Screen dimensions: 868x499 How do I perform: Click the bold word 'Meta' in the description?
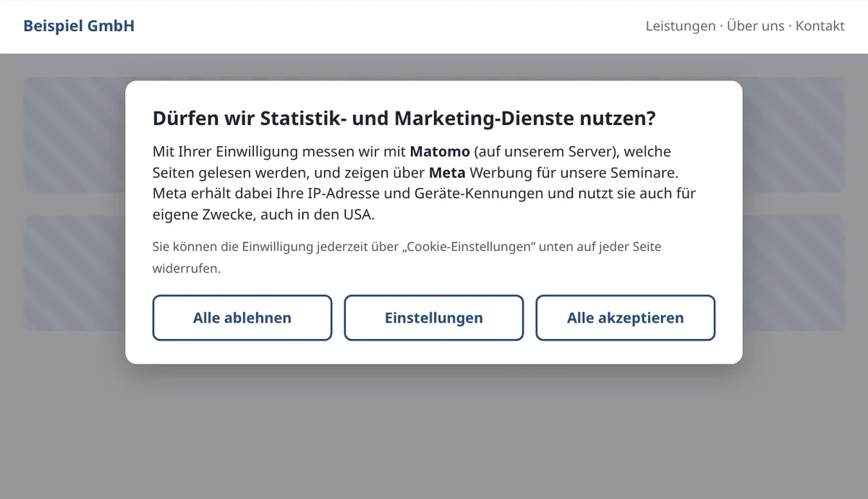(447, 173)
